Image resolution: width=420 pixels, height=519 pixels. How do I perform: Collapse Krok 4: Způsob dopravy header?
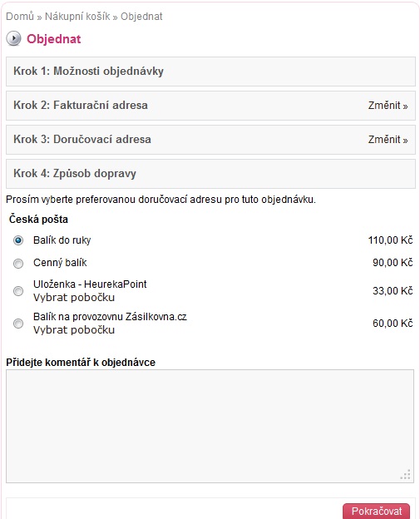pos(210,174)
